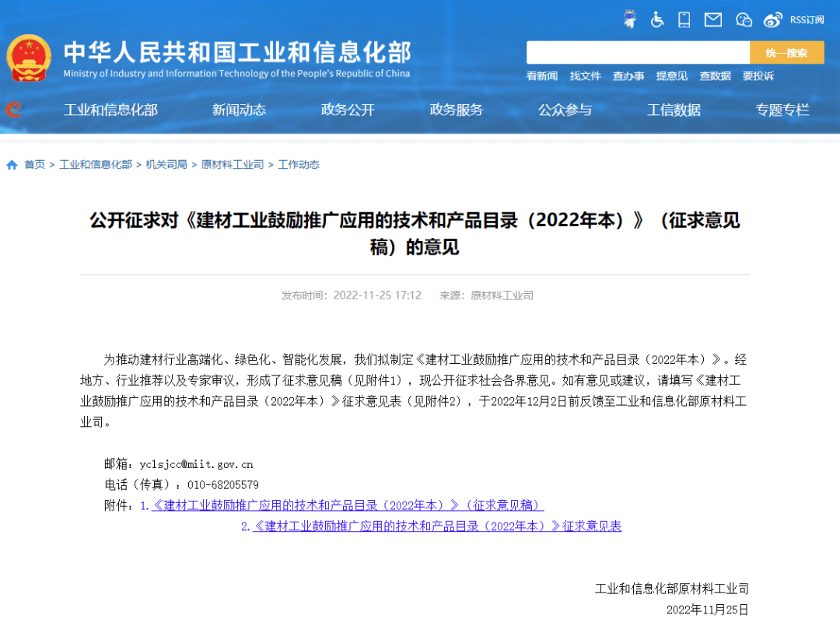840x622 pixels.
Task: Open the WeChat icon
Action: [744, 19]
